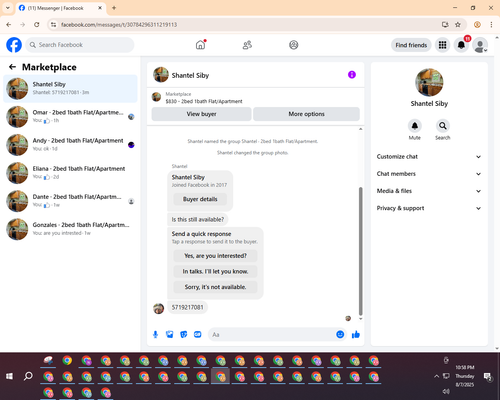Open the account profile menu
Screen dimensions: 500x400
pyautogui.click(x=480, y=45)
